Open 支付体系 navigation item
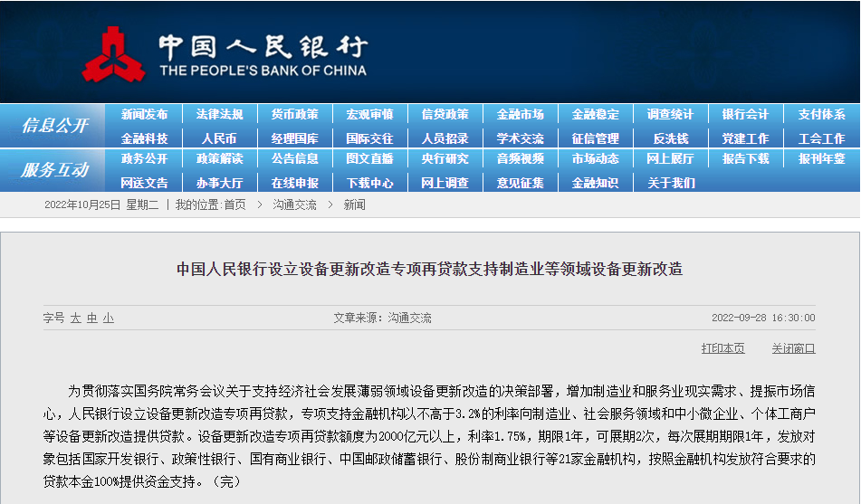861x504 pixels. pos(821,114)
